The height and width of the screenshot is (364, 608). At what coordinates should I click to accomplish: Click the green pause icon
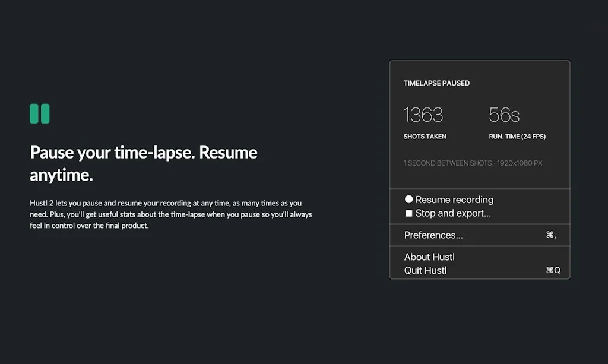tap(40, 113)
